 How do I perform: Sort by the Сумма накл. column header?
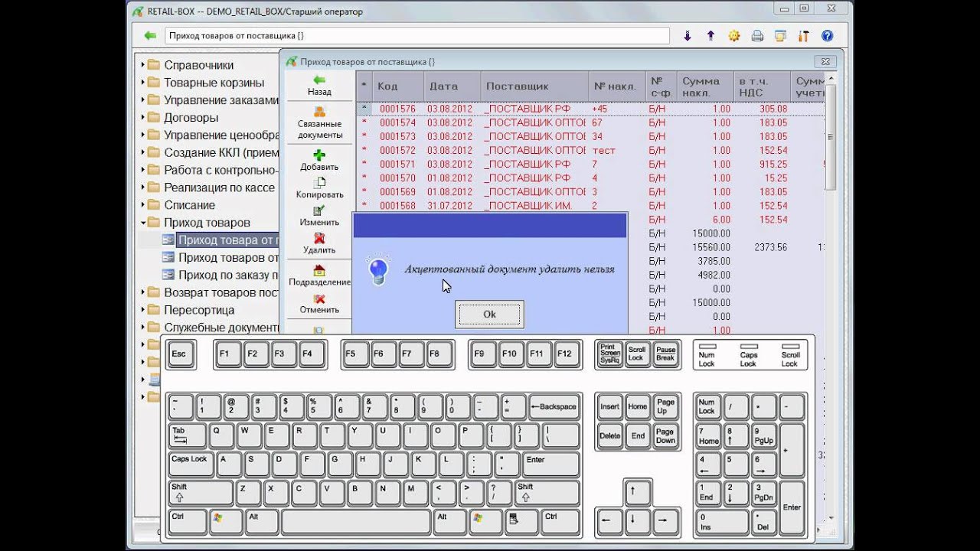(706, 86)
